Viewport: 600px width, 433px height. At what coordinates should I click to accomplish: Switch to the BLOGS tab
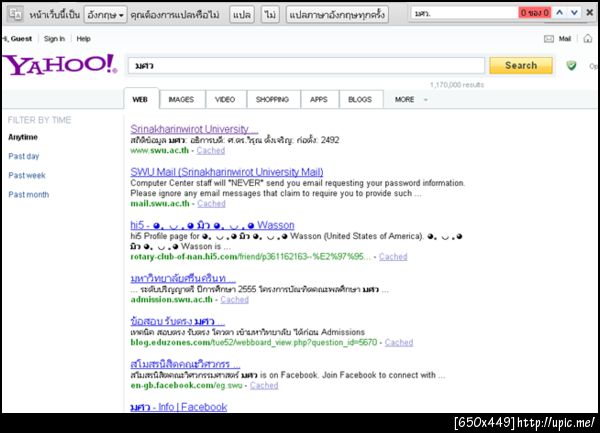pos(360,99)
